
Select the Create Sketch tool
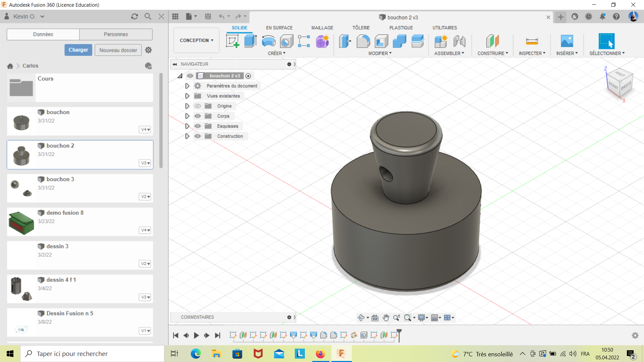(232, 41)
